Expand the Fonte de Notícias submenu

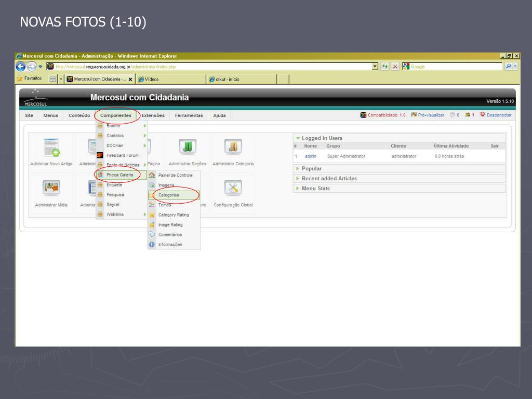point(122,165)
